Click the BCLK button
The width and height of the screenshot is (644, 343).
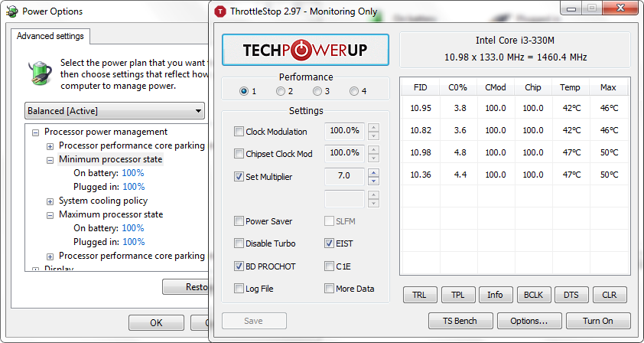pos(534,295)
